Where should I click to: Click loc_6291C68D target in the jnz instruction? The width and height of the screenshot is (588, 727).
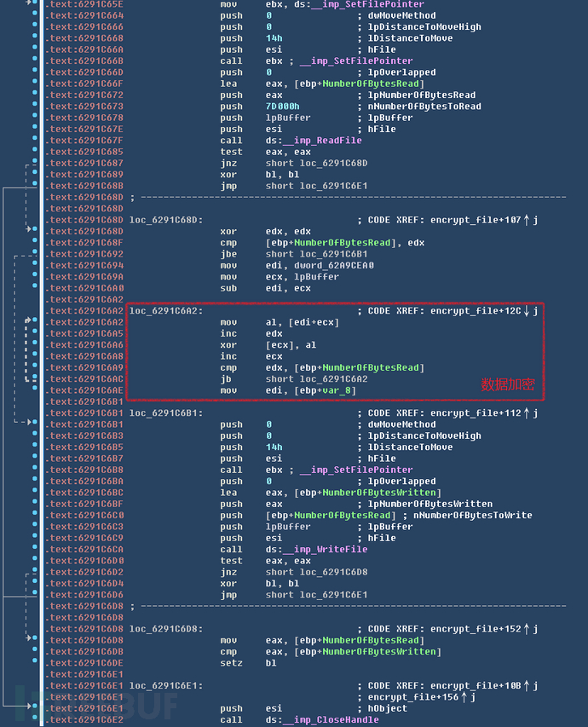[333, 163]
